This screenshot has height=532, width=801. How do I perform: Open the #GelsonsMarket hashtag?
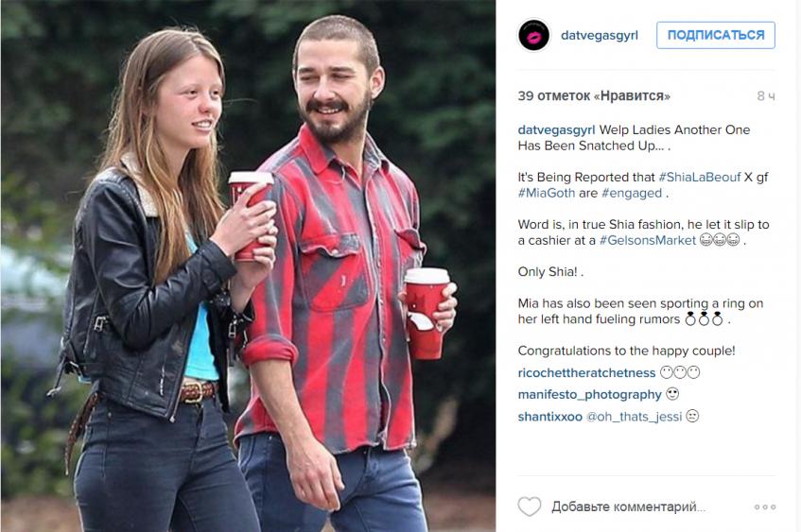[647, 240]
